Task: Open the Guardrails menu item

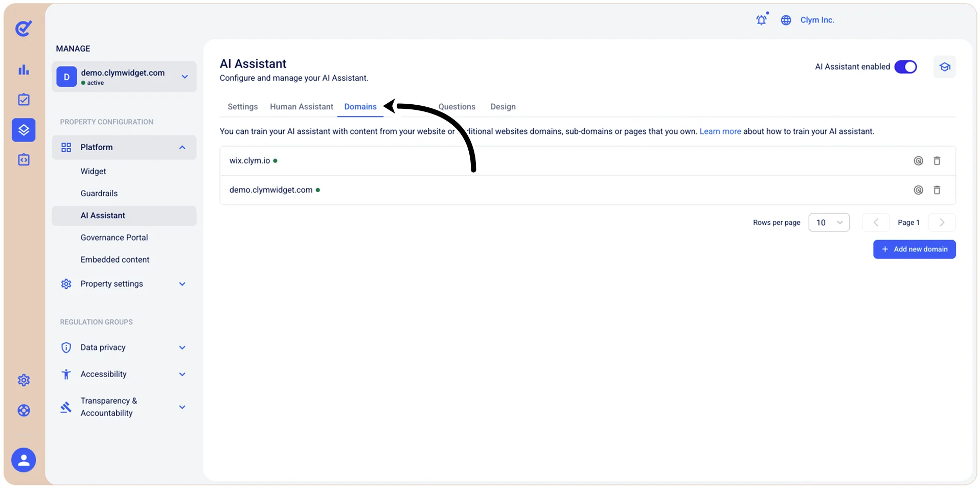Action: [x=99, y=194]
